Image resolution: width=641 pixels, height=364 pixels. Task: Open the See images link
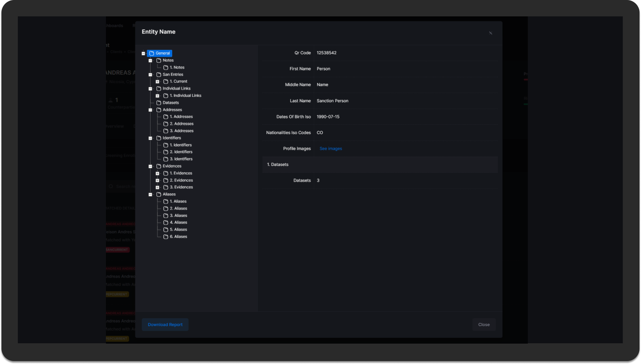(x=331, y=149)
